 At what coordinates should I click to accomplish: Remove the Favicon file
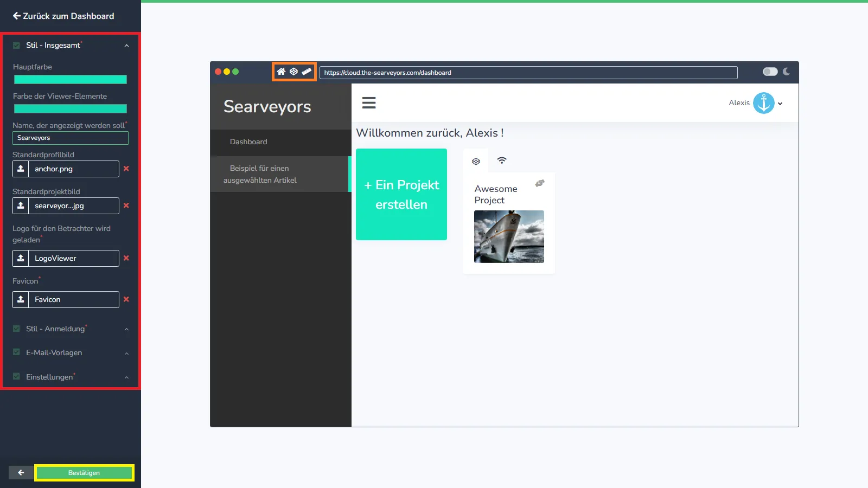coord(126,299)
